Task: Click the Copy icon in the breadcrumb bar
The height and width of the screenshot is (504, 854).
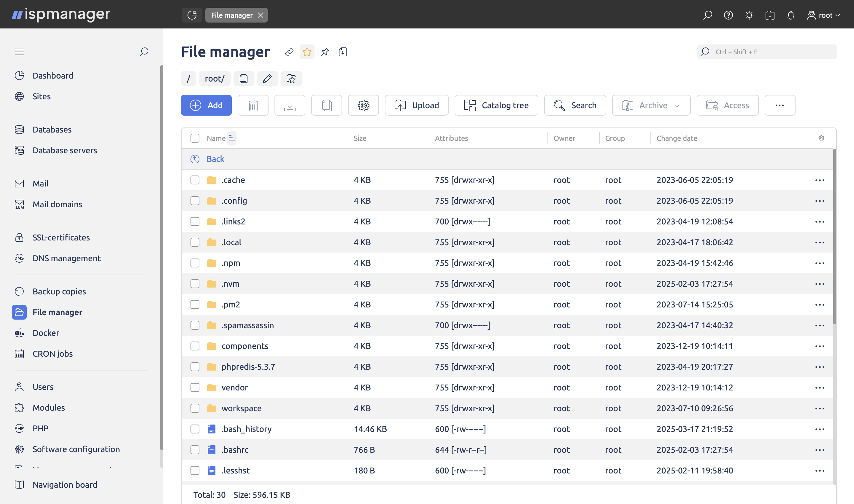Action: click(x=243, y=79)
